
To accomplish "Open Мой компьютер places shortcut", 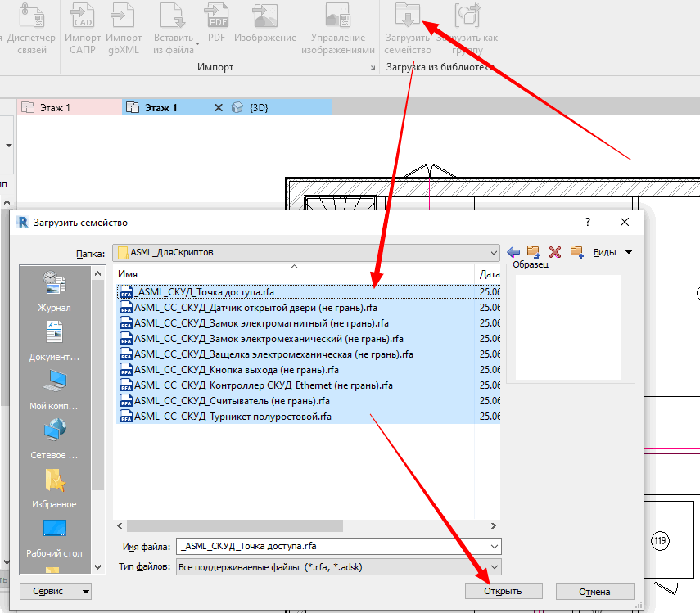I will [54, 390].
